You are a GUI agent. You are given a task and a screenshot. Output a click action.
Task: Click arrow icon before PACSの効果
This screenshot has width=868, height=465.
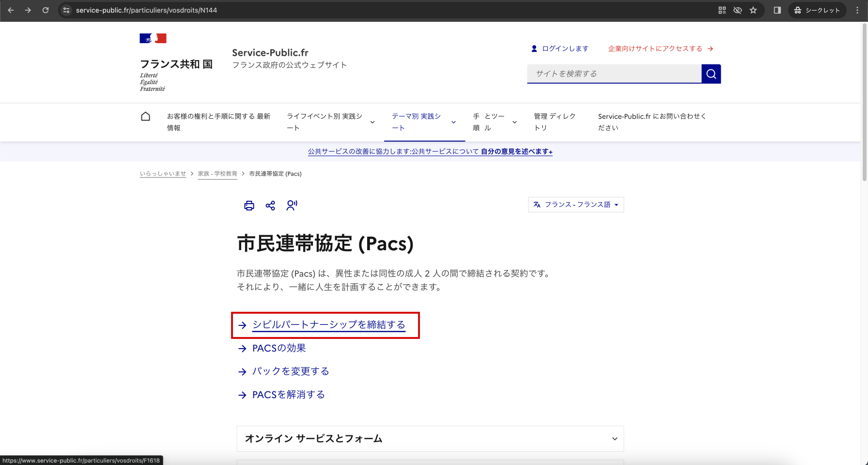coord(243,349)
